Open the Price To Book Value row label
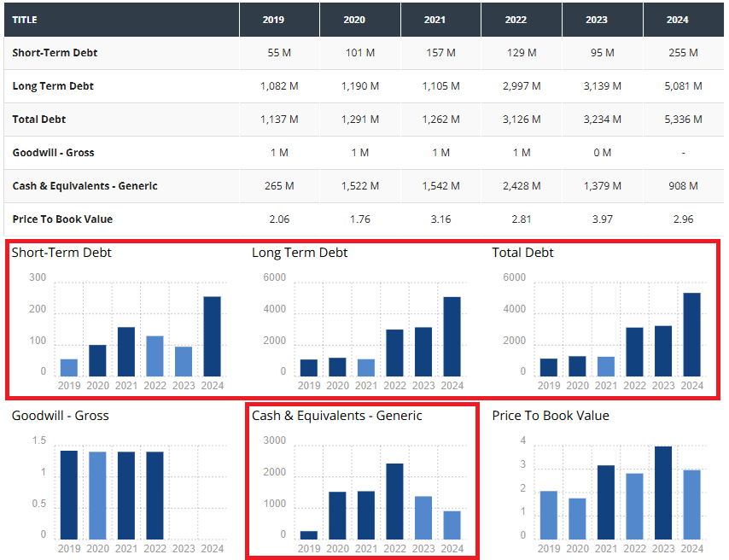 (62, 219)
